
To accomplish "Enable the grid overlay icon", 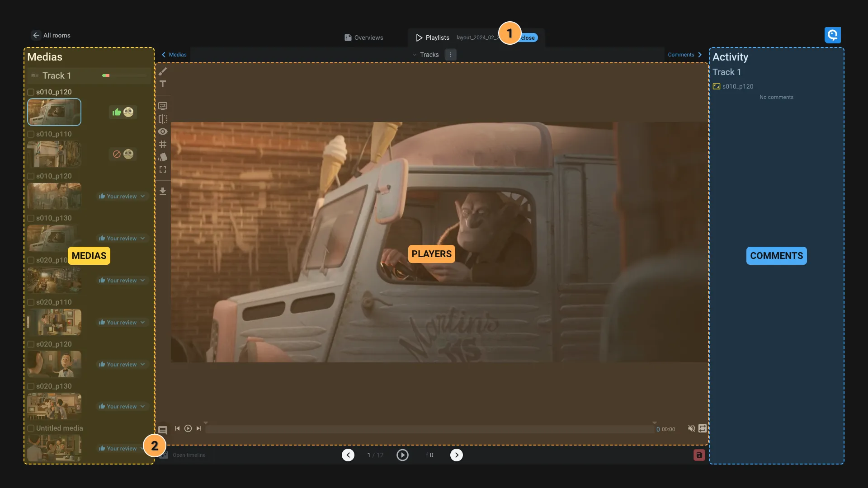I will (x=163, y=144).
